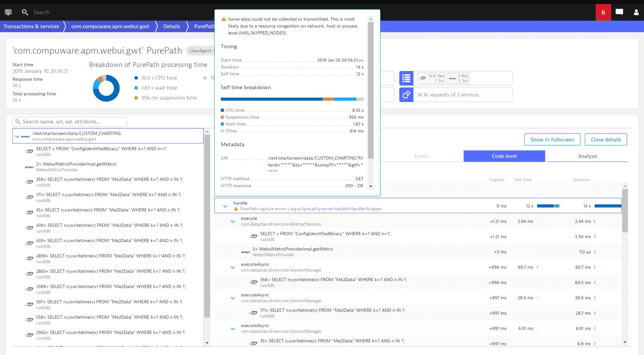This screenshot has height=355, width=644.
Task: Click Close details button
Action: [x=606, y=139]
